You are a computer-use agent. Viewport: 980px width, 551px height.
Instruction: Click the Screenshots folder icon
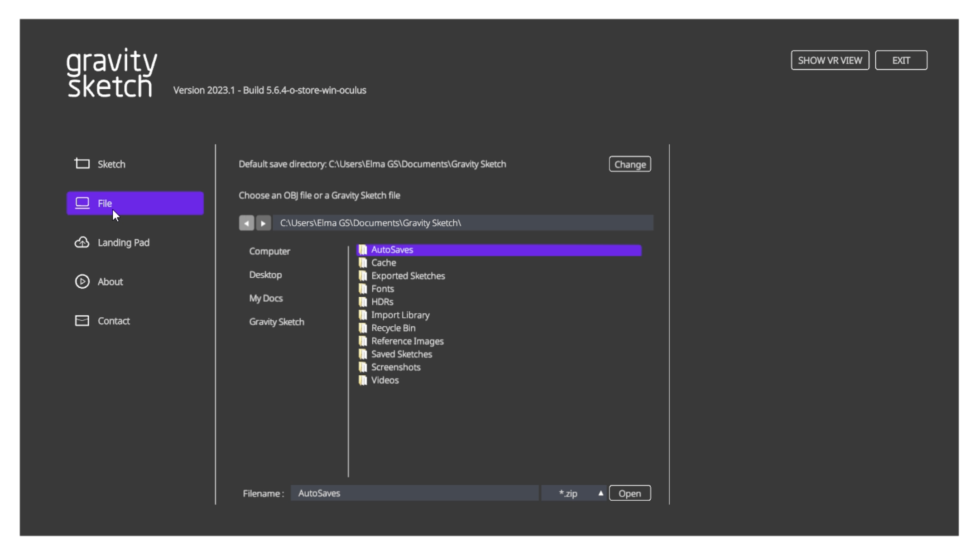tap(363, 367)
